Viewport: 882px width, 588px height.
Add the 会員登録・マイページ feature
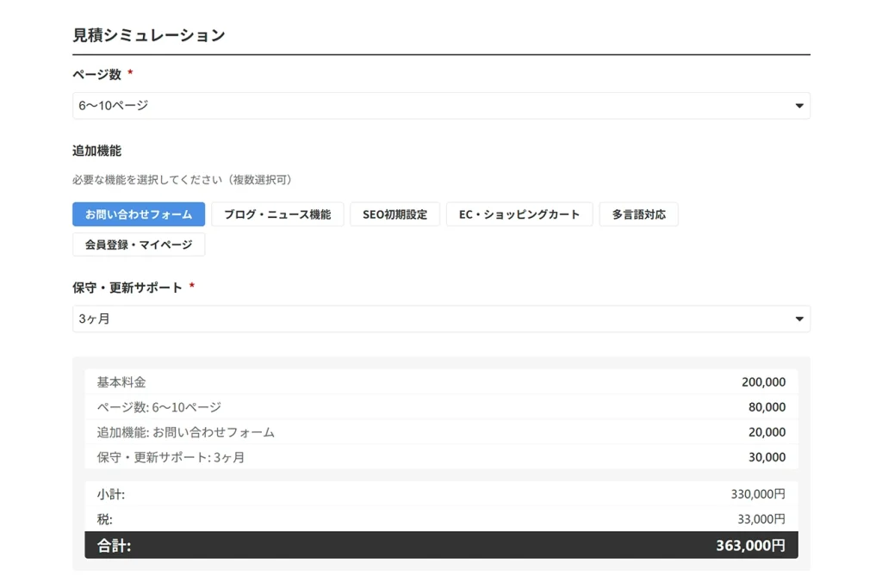pos(139,244)
